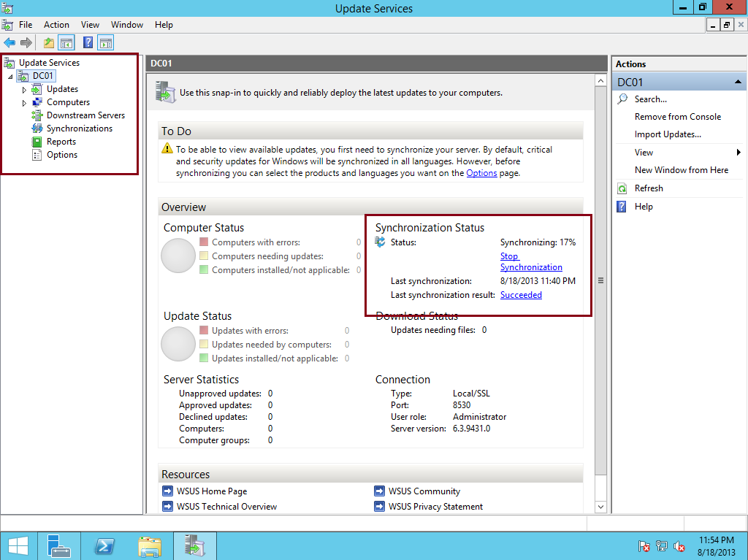Screen dimensions: 748x560
Task: Click the network tray icon
Action: coord(661,546)
